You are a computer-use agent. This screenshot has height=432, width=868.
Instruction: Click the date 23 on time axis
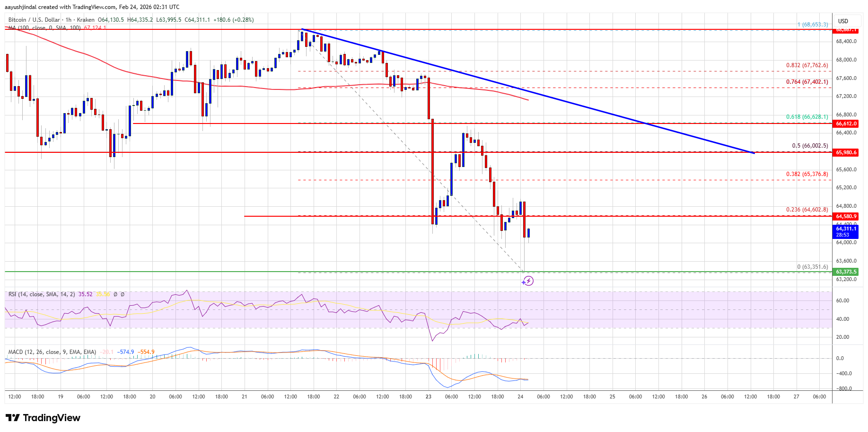point(429,397)
